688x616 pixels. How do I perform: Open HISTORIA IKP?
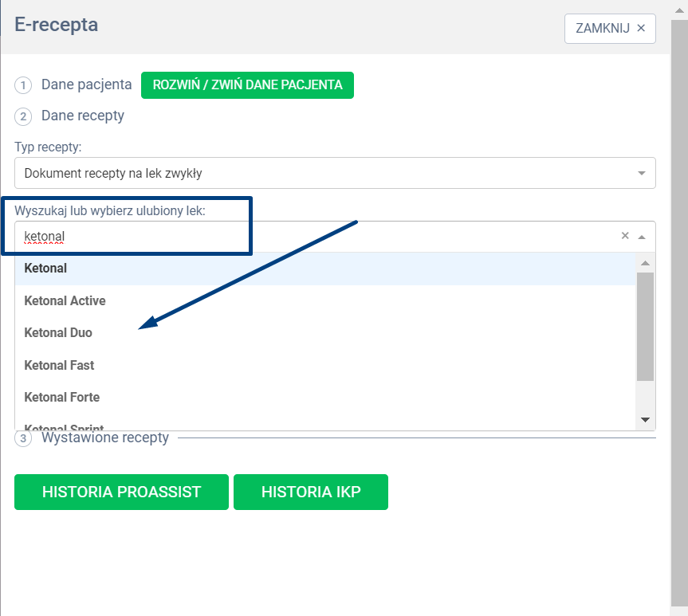click(310, 492)
